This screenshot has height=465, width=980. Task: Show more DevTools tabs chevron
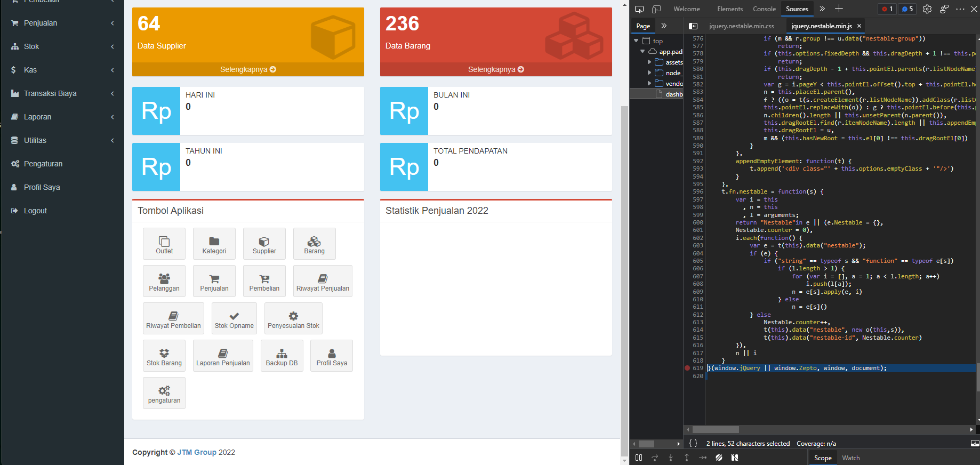point(822,9)
